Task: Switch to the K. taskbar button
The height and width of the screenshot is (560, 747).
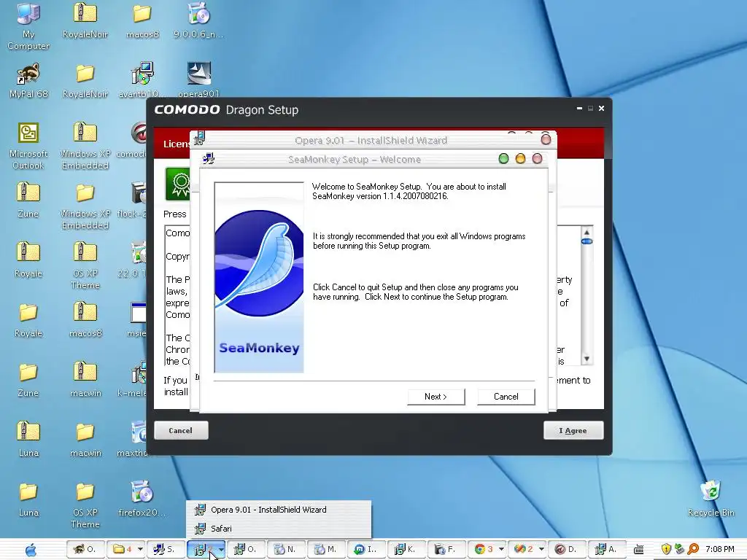Action: (406, 550)
